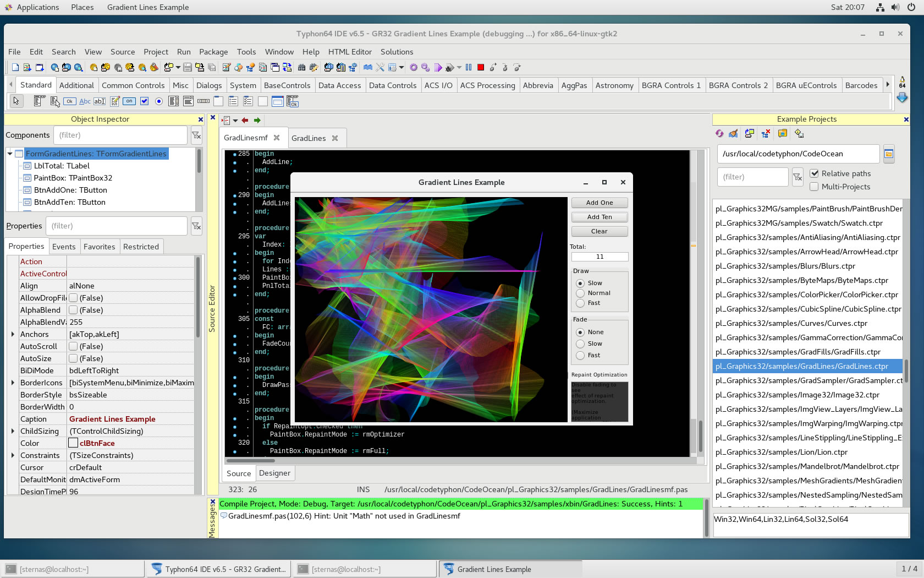Click Example Projects filter clear funnel icon
Viewport: 924px width, 578px height.
(798, 177)
